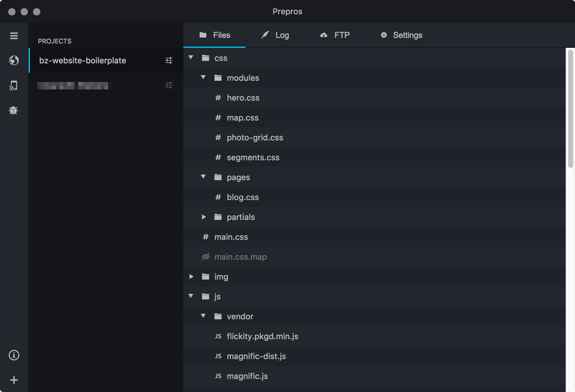575x392 pixels.
Task: Open the FTP tab
Action: point(335,35)
